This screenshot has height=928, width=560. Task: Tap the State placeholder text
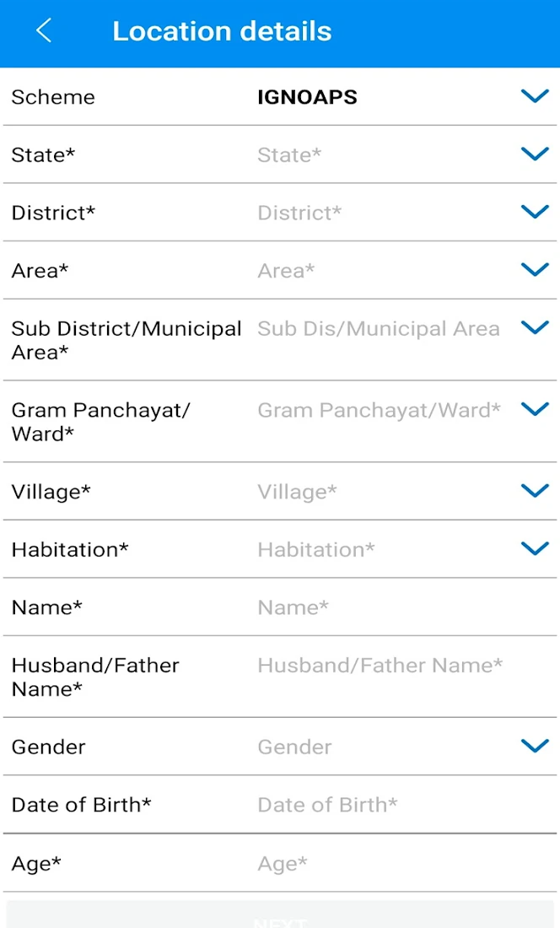click(289, 155)
